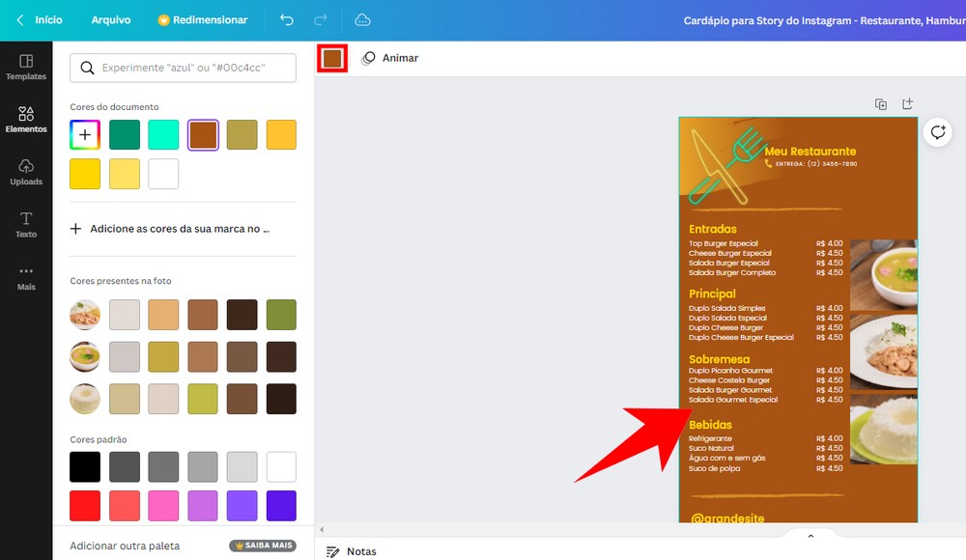Duplicate the page using the copy icon
Image resolution: width=966 pixels, height=560 pixels.
pyautogui.click(x=881, y=103)
